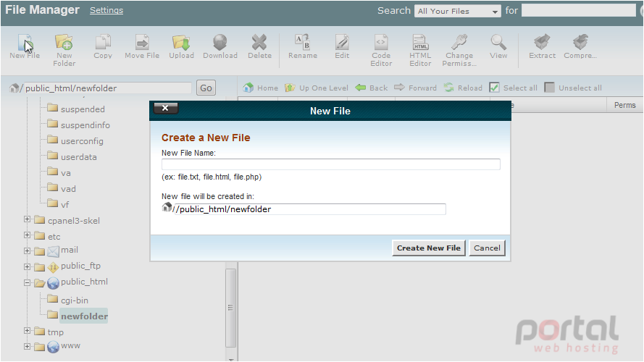Click the Move File icon
Screen dimensions: 644x362
pyautogui.click(x=142, y=42)
